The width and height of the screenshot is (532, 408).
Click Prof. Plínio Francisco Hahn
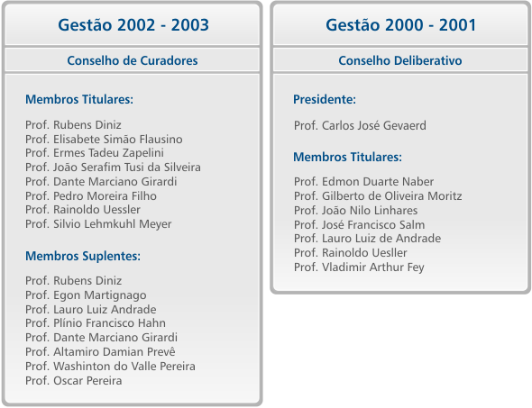(x=96, y=323)
